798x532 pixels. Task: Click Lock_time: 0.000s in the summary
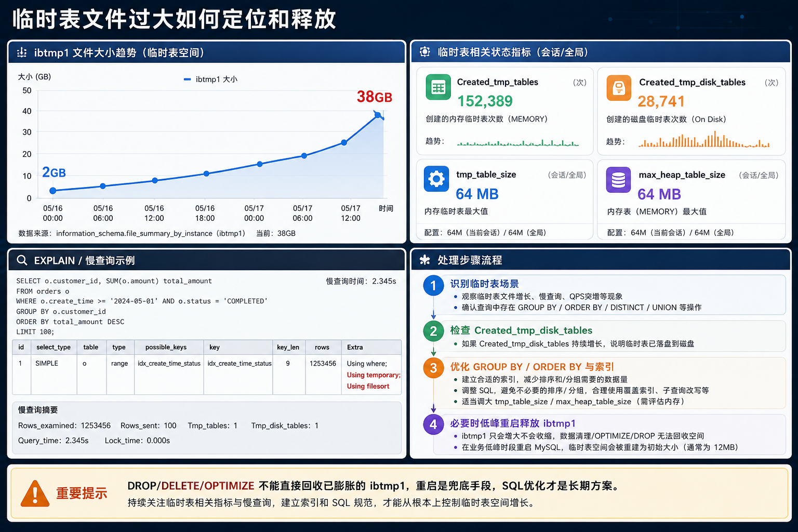click(137, 440)
